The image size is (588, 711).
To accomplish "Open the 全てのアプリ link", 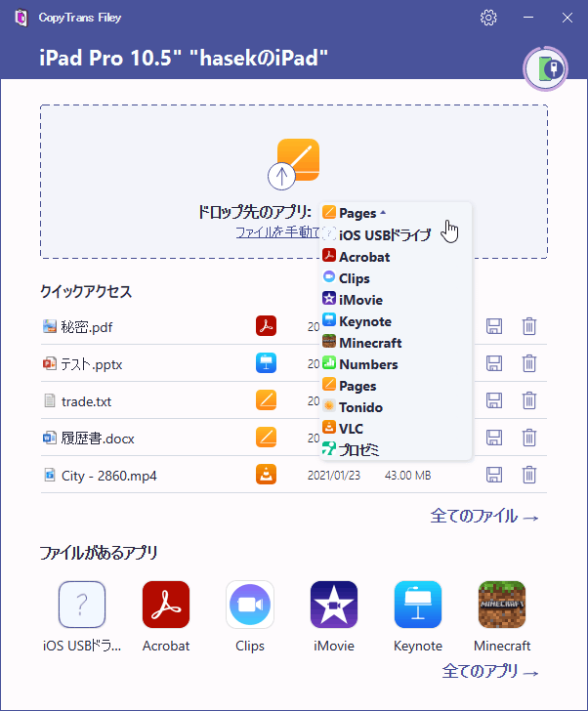I will pos(490,671).
